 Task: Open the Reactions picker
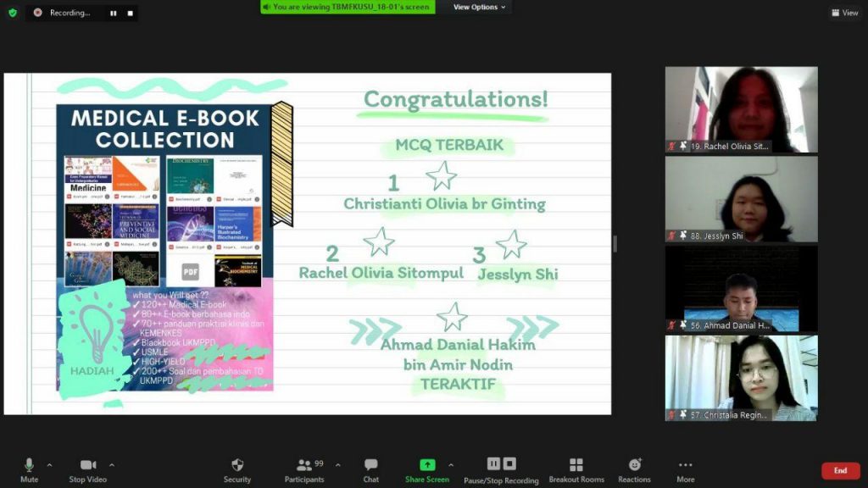coord(634,469)
